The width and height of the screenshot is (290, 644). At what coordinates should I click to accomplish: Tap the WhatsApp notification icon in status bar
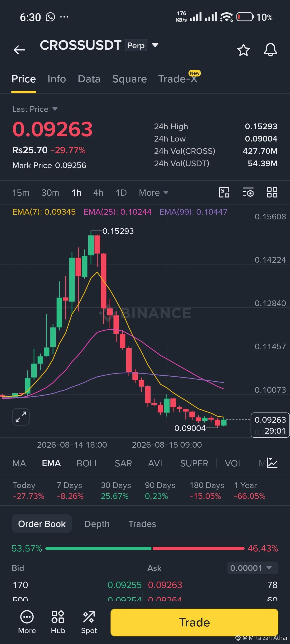click(50, 17)
